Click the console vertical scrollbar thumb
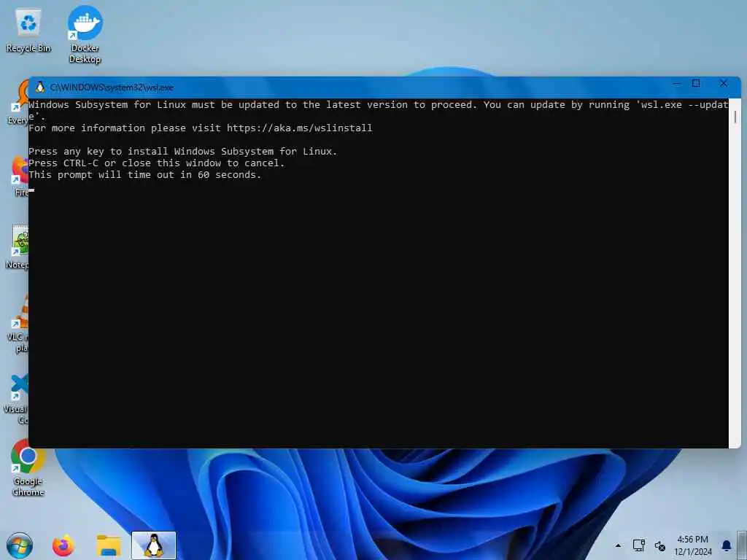 tap(735, 117)
